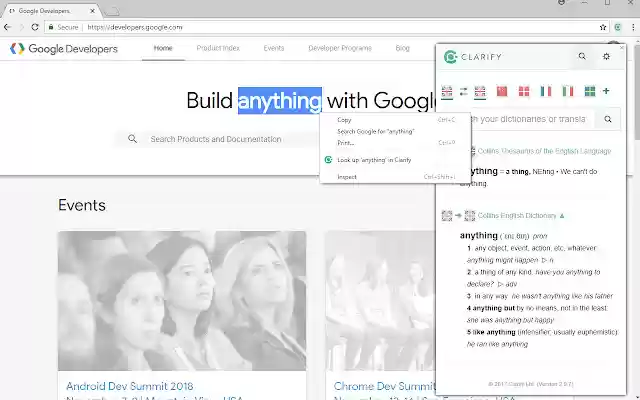Click the Clarify icon in context menu

(x=328, y=160)
